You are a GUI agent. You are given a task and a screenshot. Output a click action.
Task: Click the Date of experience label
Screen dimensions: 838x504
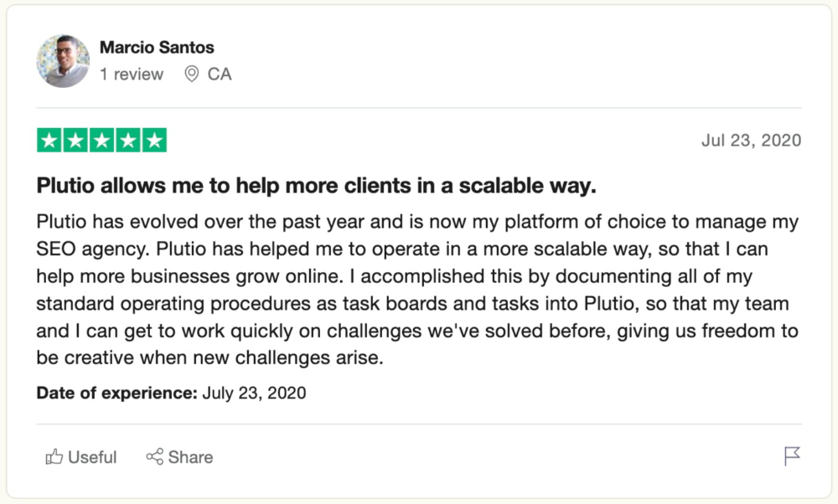point(117,393)
